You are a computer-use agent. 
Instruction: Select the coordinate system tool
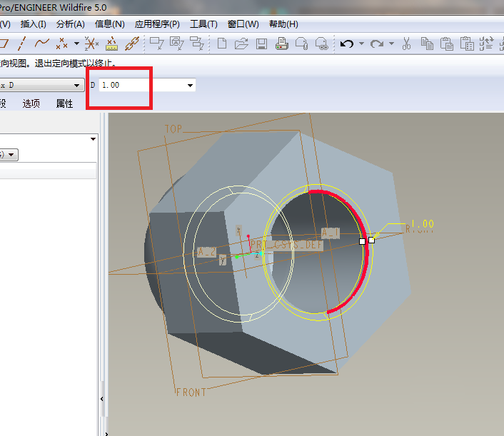(x=91, y=44)
